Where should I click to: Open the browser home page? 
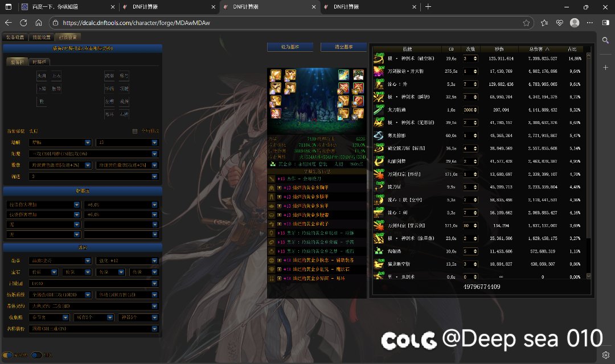pos(39,23)
